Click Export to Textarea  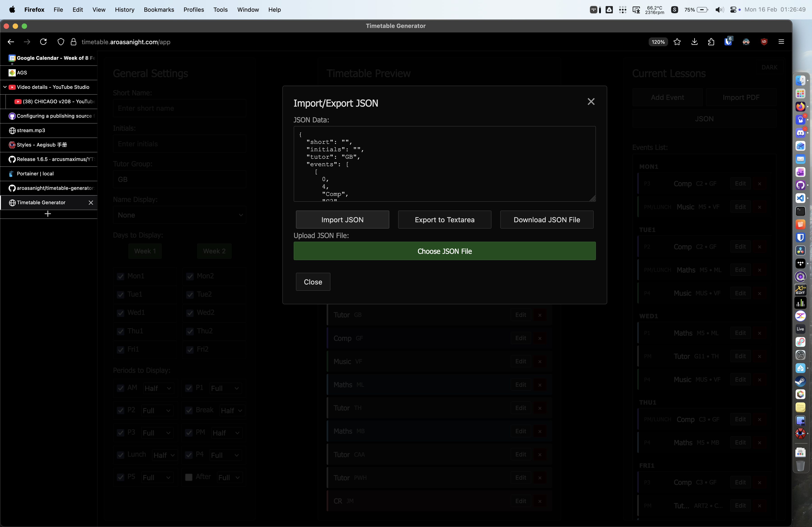445,220
